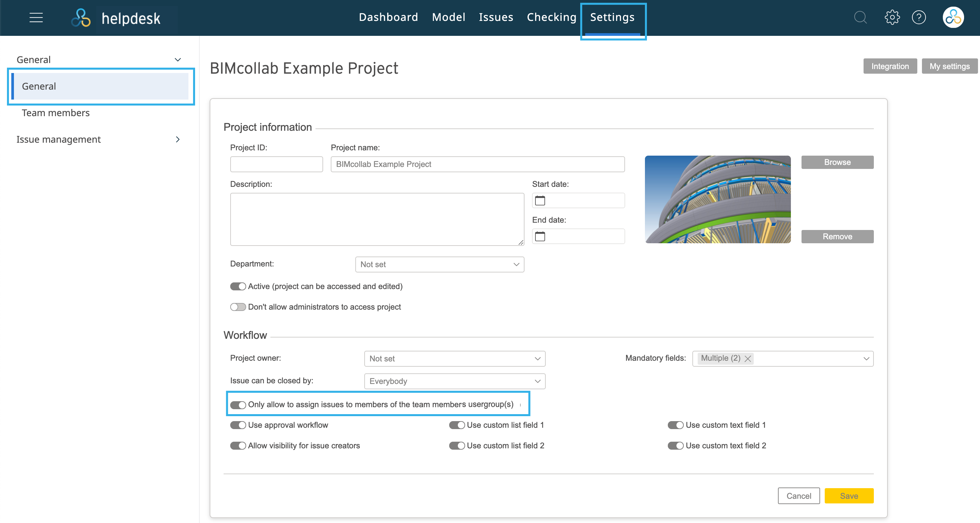Open the help question mark icon
980x523 pixels.
(x=919, y=18)
